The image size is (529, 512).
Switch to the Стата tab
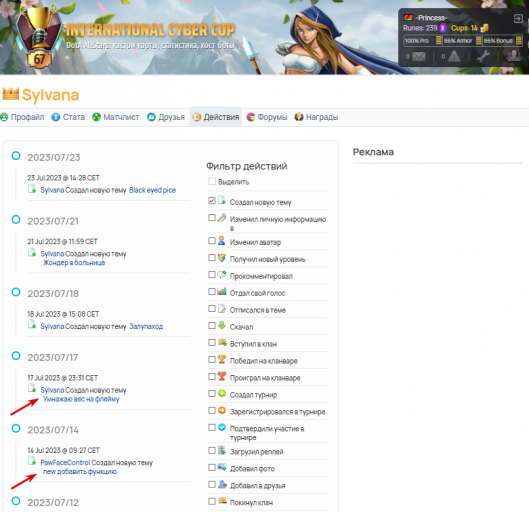(x=68, y=117)
